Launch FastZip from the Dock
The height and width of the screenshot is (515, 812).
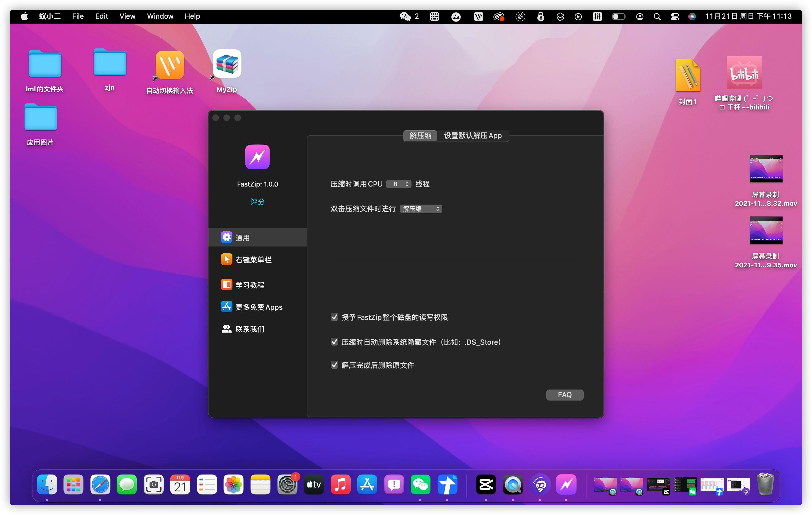point(566,485)
